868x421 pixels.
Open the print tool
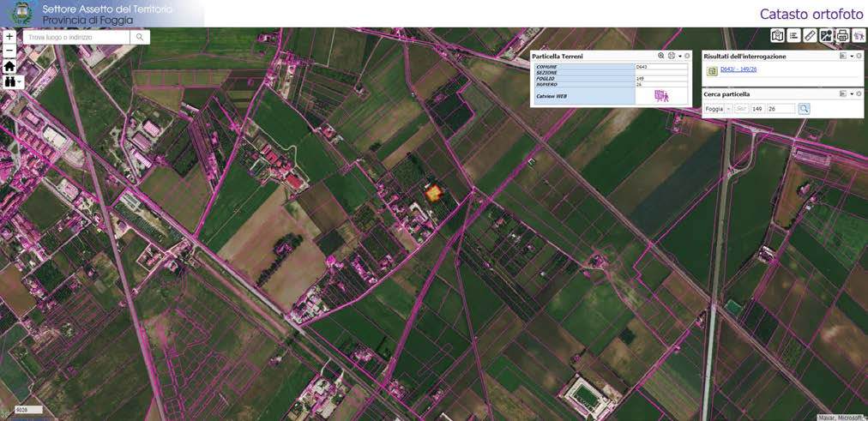point(842,35)
